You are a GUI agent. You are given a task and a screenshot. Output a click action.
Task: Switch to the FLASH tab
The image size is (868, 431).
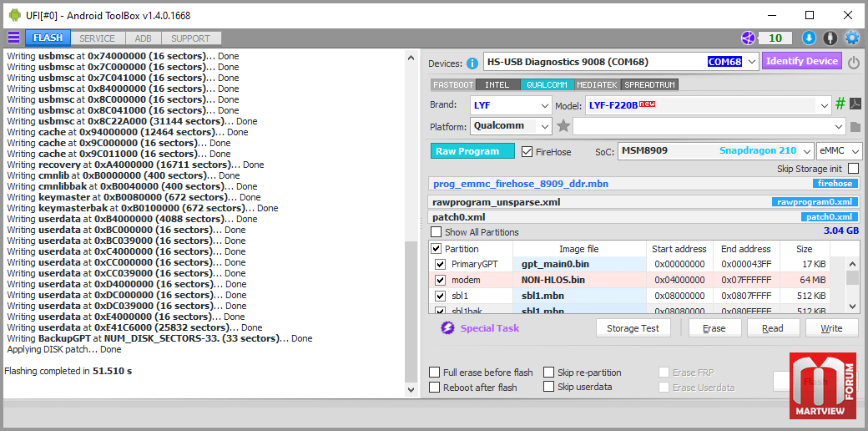[48, 38]
